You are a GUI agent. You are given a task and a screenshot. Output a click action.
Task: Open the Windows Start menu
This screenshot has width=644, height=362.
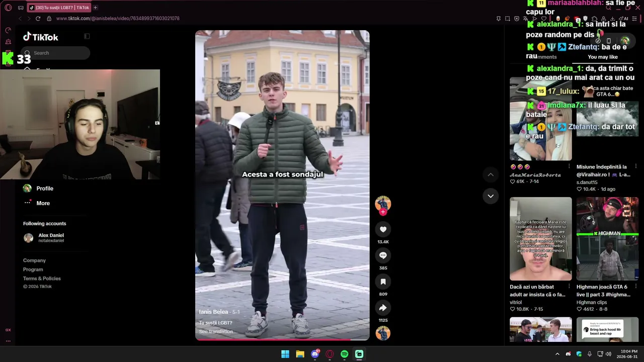click(285, 354)
